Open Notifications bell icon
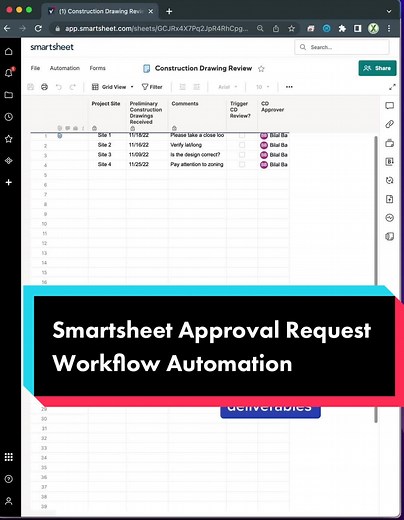The height and width of the screenshot is (520, 404). [9, 72]
